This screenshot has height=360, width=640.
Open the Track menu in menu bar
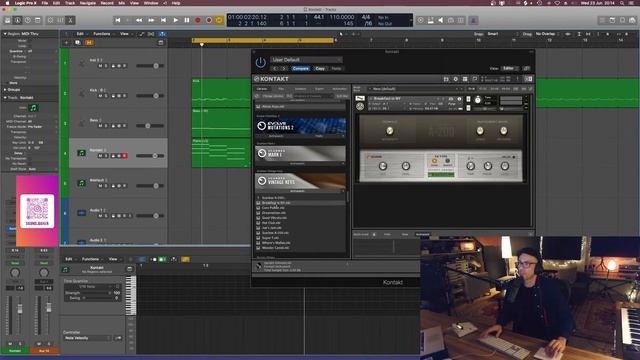[x=70, y=3]
